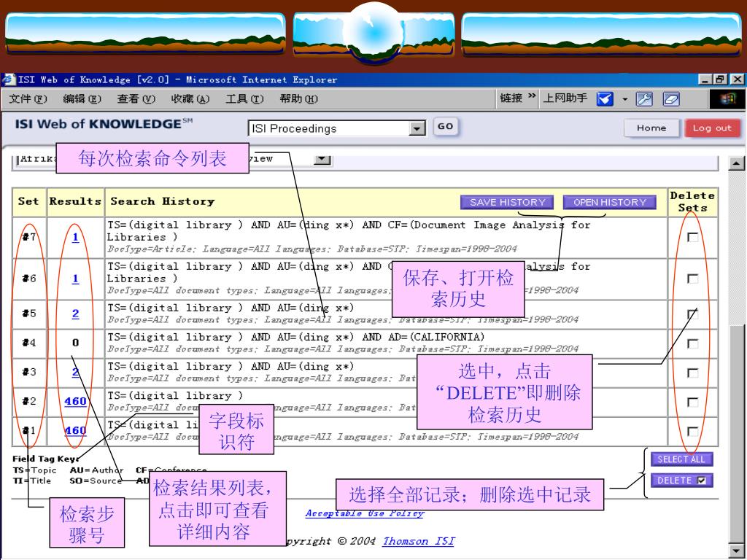The width and height of the screenshot is (747, 560).
Task: Click the scrollbar down arrow
Action: point(737,550)
